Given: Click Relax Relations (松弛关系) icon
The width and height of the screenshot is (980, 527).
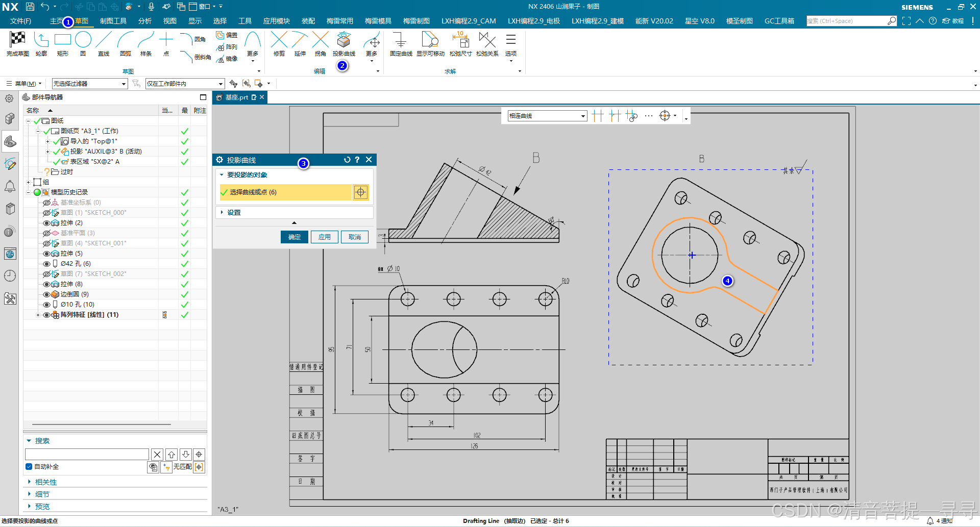Looking at the screenshot, I should click(487, 40).
